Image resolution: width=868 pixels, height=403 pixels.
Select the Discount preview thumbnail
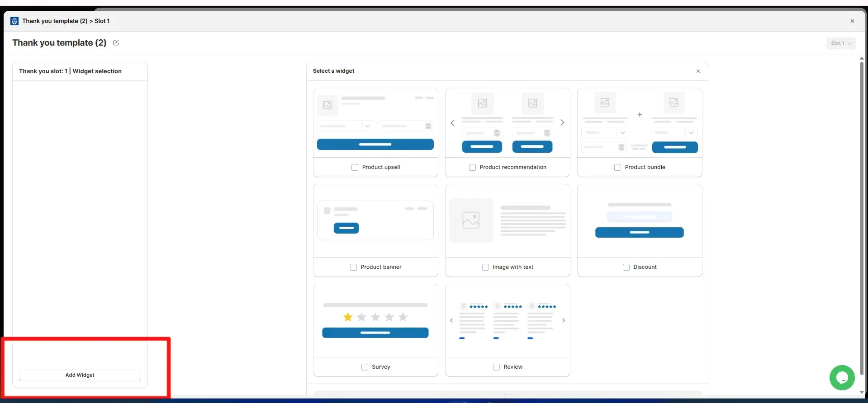pos(640,221)
